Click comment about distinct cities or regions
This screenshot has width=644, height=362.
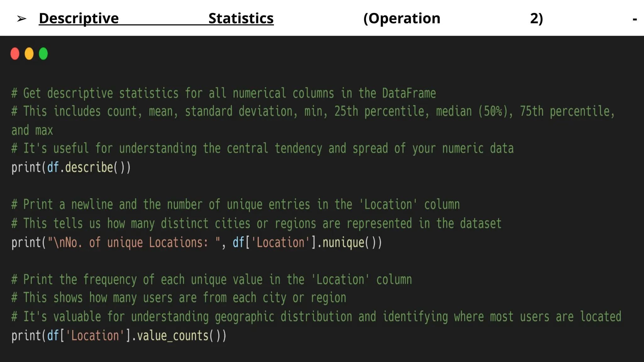(256, 223)
